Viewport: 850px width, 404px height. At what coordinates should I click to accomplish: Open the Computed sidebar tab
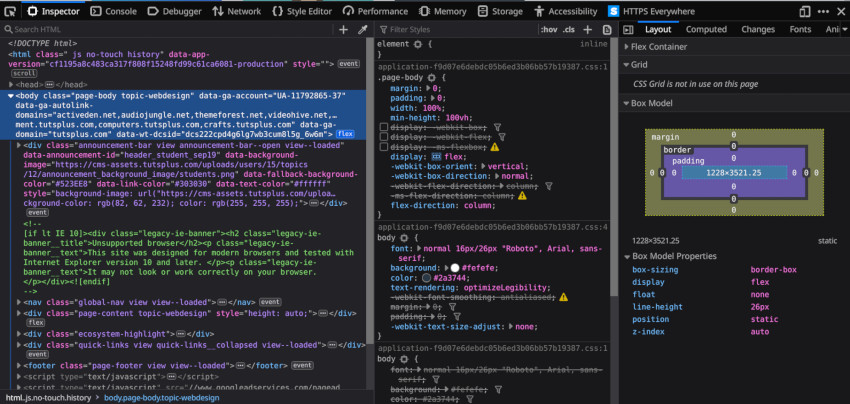coord(706,30)
